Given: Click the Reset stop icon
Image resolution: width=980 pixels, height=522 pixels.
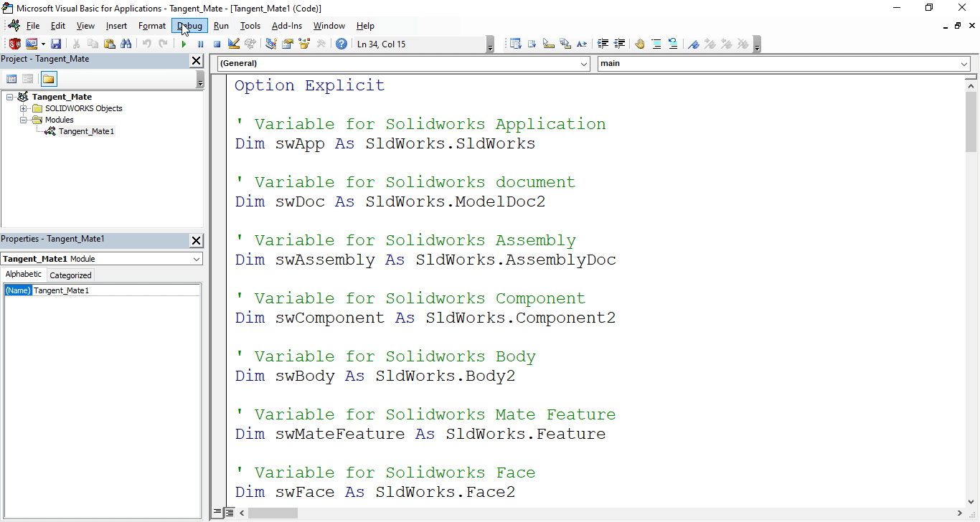Looking at the screenshot, I should [x=217, y=44].
